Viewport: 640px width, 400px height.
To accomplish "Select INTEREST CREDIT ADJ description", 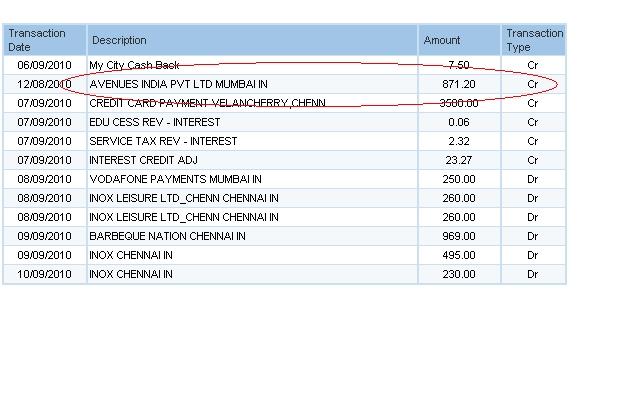I will [143, 160].
